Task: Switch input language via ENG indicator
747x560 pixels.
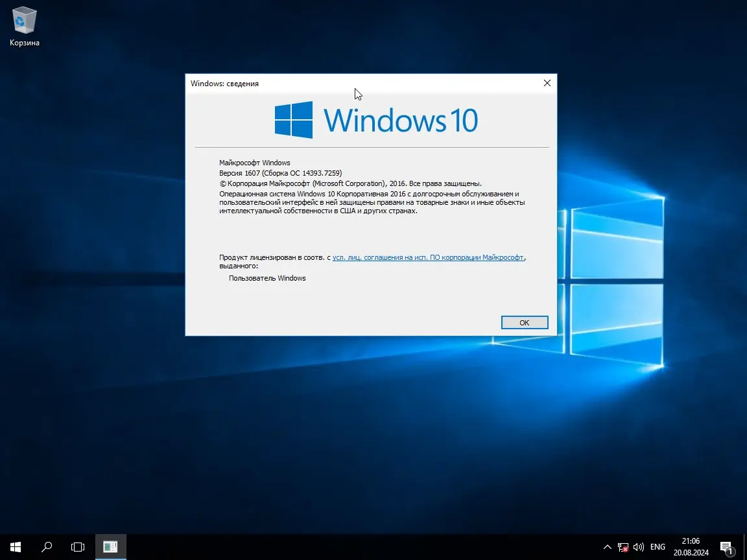Action: coord(658,547)
